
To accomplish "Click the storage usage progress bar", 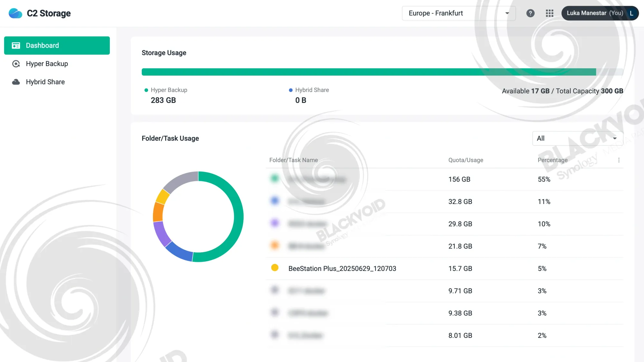I will (x=382, y=72).
